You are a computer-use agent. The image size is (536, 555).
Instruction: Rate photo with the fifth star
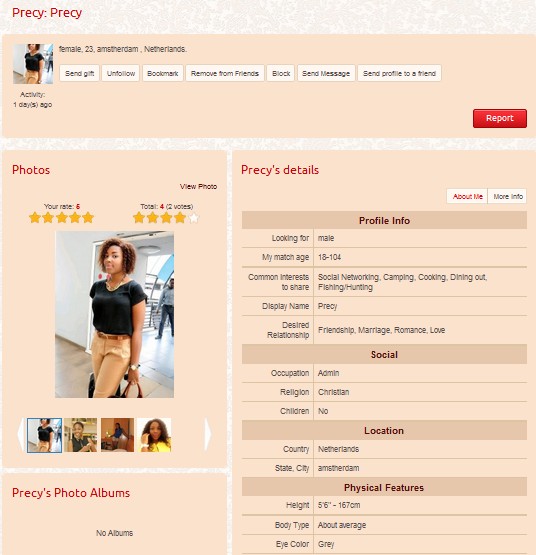[88, 217]
